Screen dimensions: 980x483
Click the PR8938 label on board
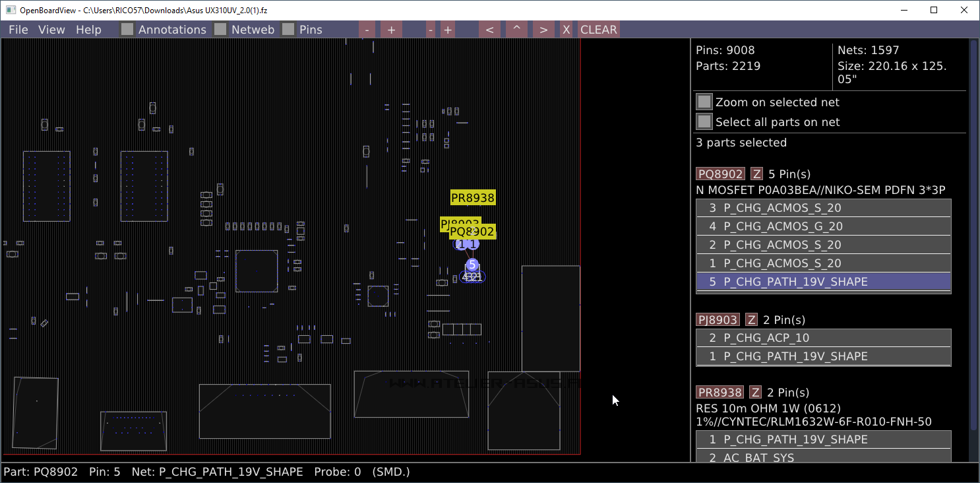pyautogui.click(x=473, y=198)
